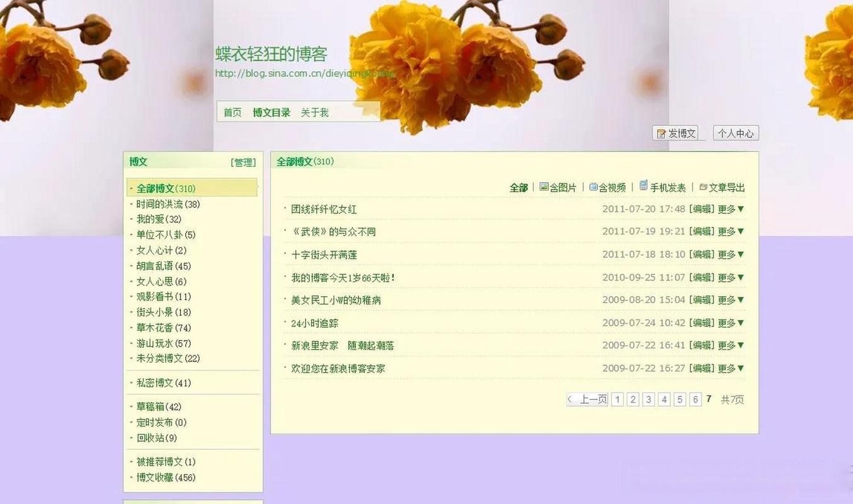This screenshot has height=504, width=853.
Task: Open 更多 dropdown for 团线纤纤忆女红
Action: point(731,209)
